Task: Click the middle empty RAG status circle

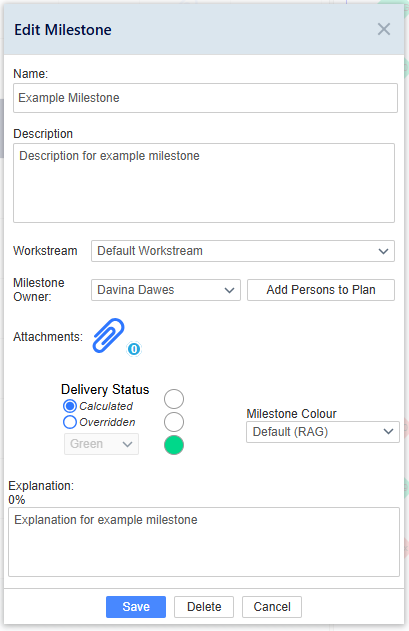Action: tap(174, 422)
